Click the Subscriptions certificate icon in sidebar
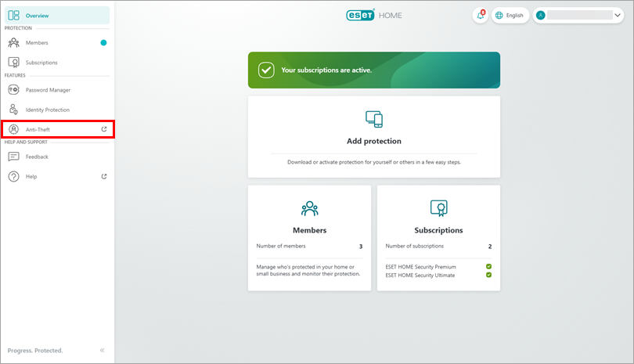 tap(14, 63)
